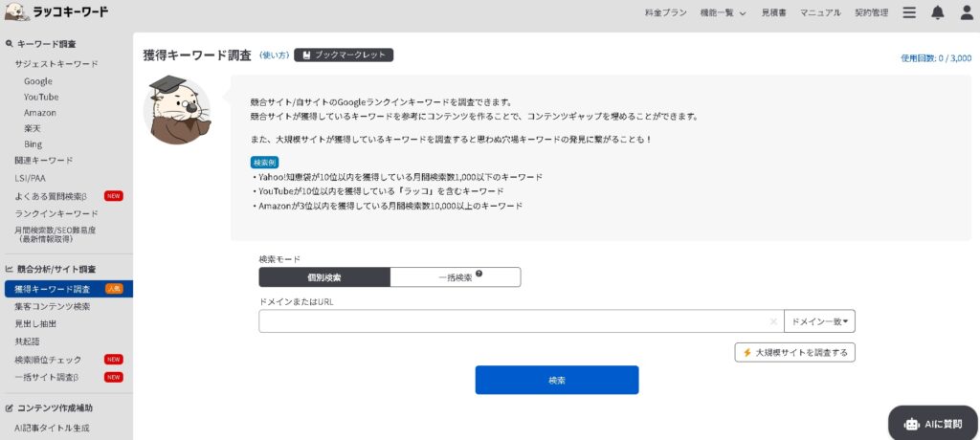Open the hamburger menu icon
980x440 pixels.
pos(909,12)
